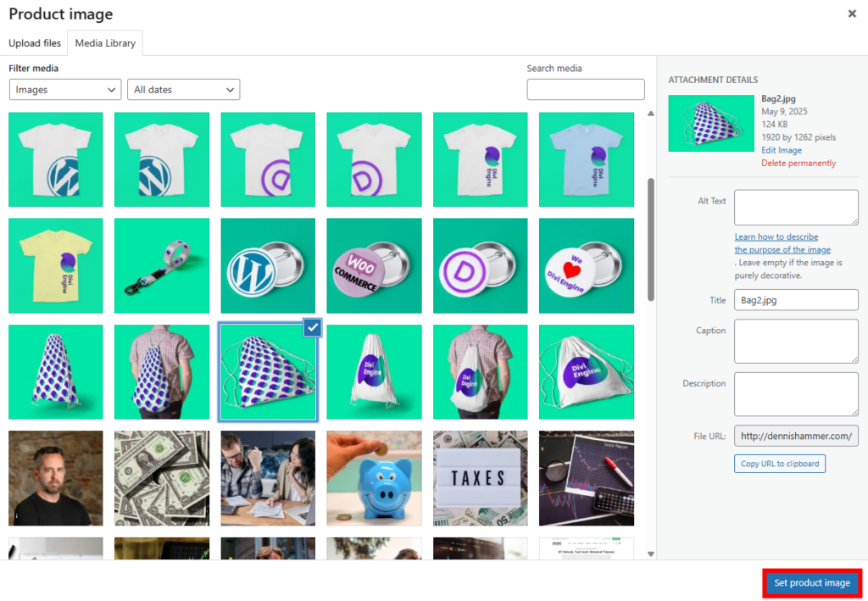Open the Edit Image link
The image size is (868, 601).
click(782, 150)
